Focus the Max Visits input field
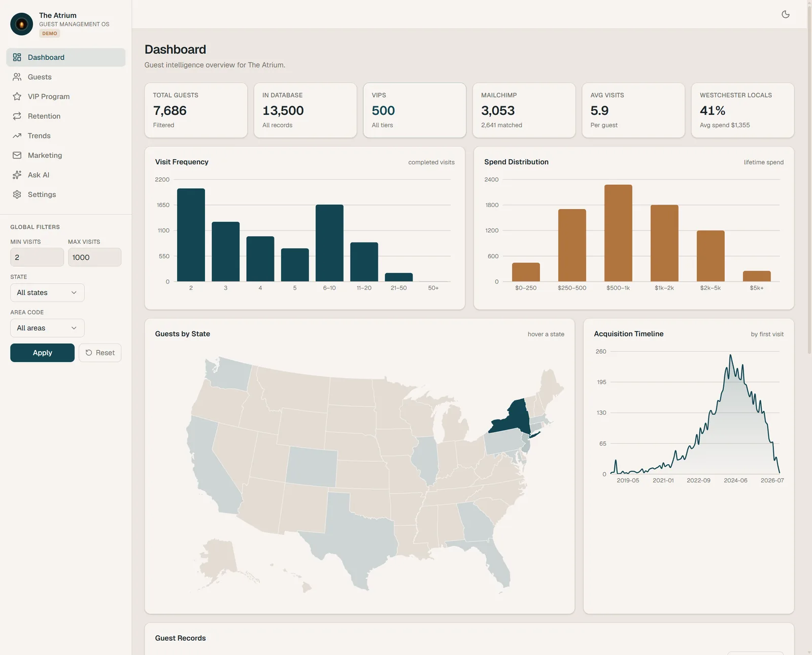Screen dimensions: 812x655 tap(94, 257)
